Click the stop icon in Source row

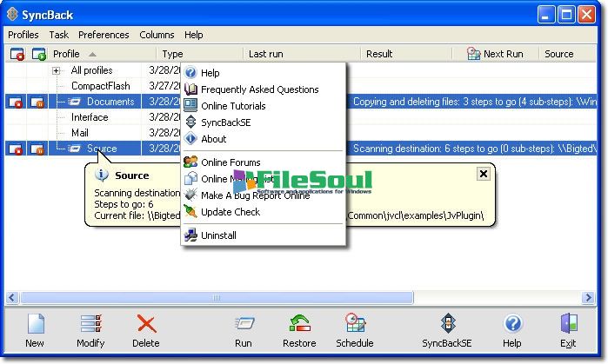coord(16,149)
